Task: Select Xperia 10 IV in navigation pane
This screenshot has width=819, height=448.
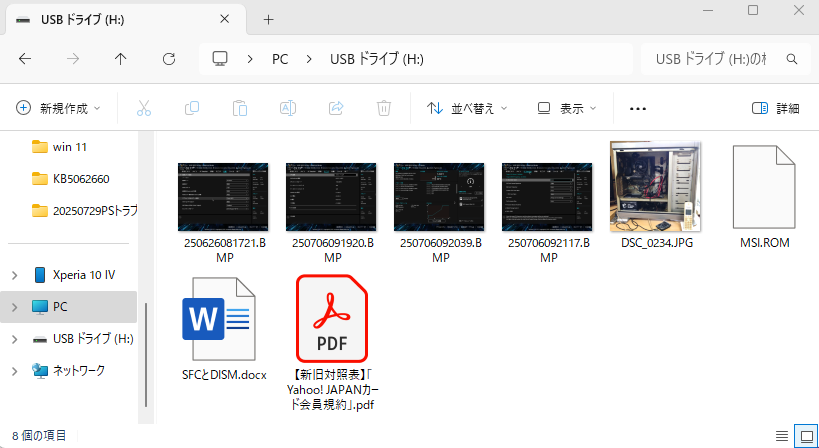Action: (84, 275)
